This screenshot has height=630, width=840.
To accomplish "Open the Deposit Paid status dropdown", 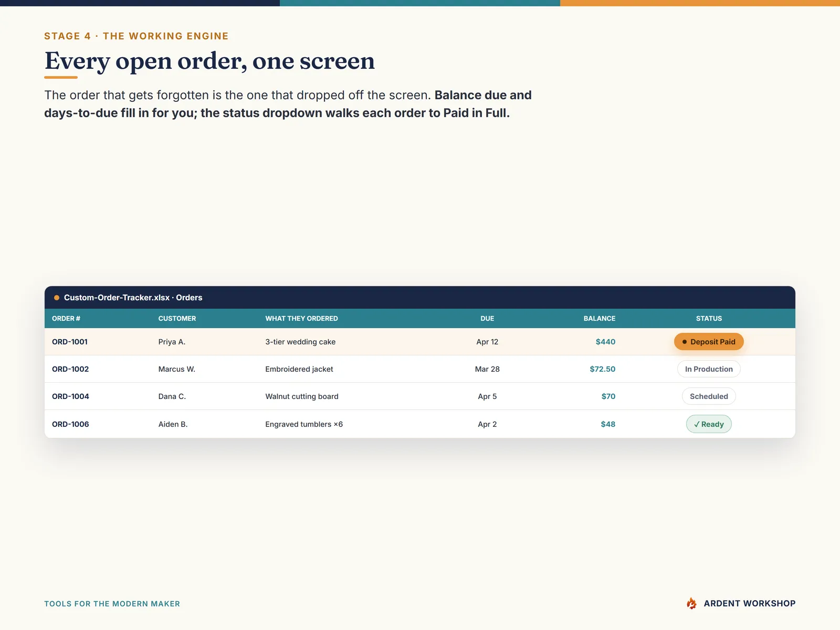I will point(709,342).
